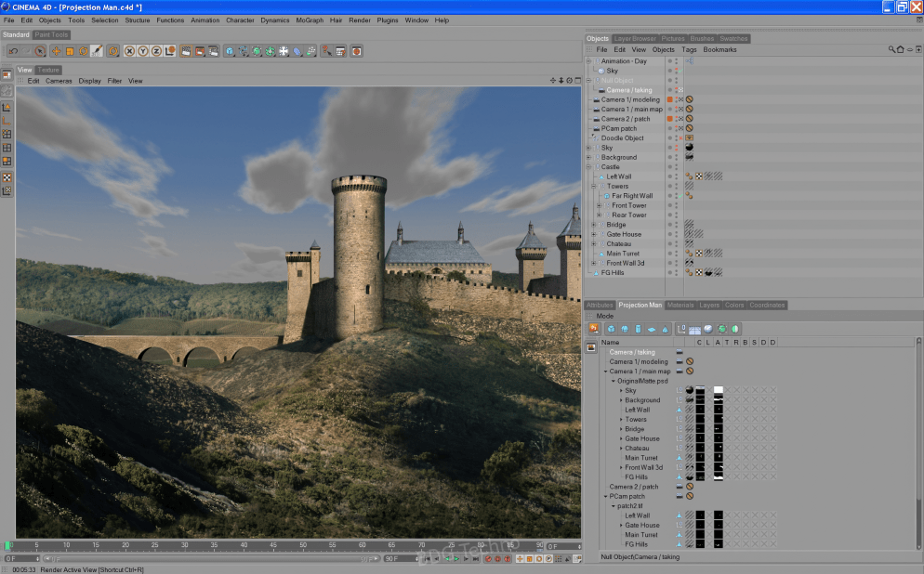
Task: Click the play forward green arrow
Action: point(456,559)
